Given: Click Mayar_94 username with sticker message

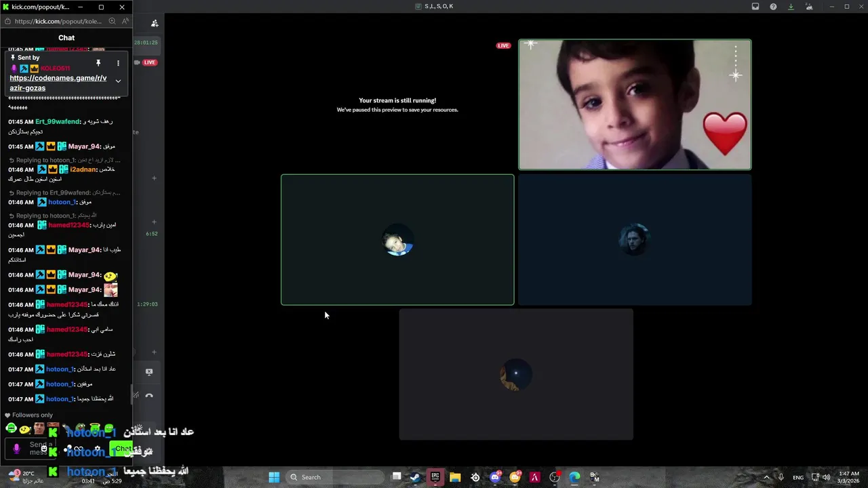Looking at the screenshot, I should (x=85, y=289).
